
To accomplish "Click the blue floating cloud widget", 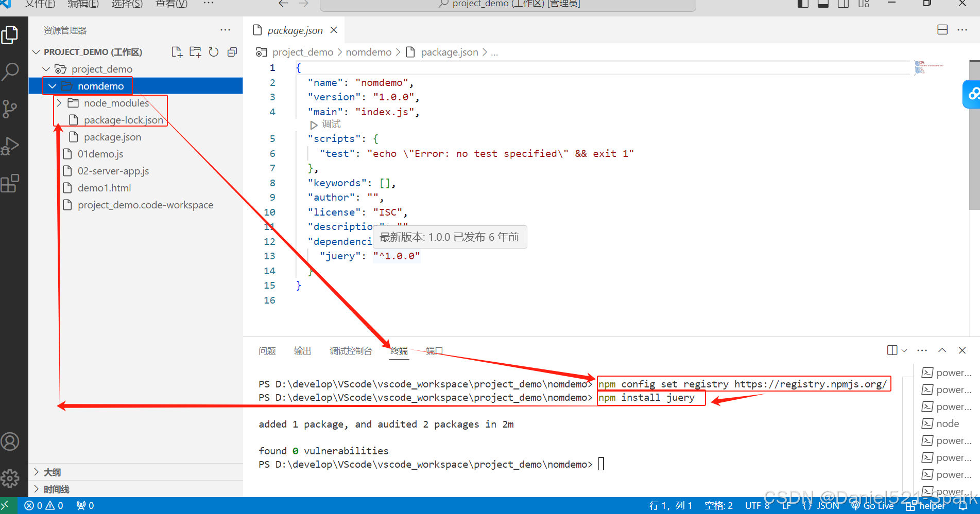I will (971, 94).
